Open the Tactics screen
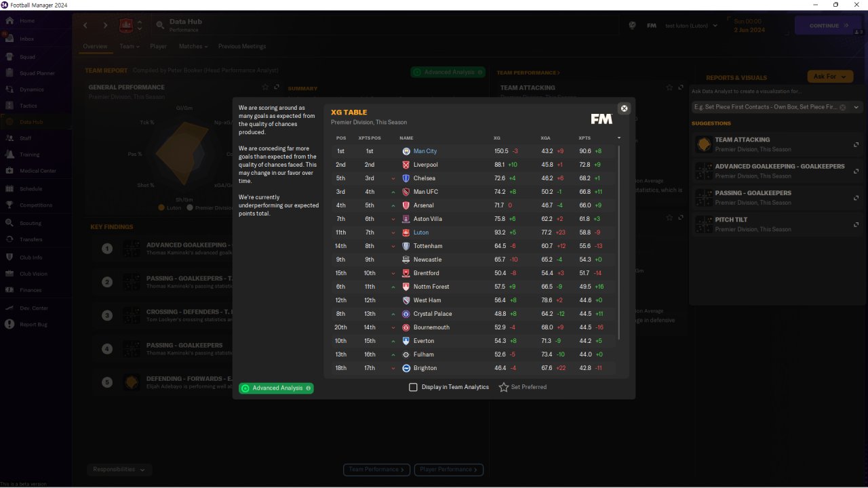The height and width of the screenshot is (488, 868). point(28,106)
